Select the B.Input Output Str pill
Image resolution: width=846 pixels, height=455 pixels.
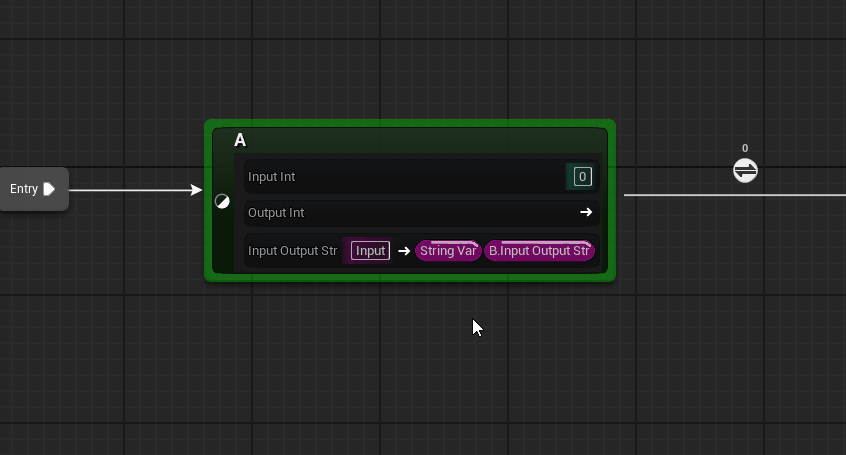pos(539,251)
